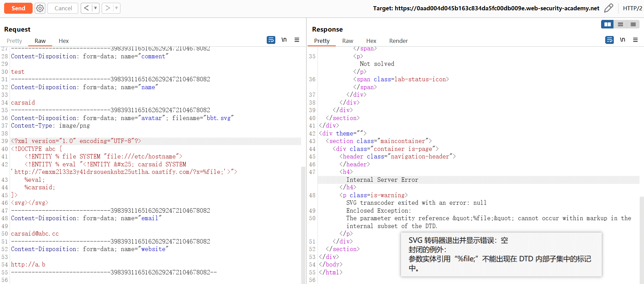Switch Request view to Pretty tab

(x=14, y=41)
